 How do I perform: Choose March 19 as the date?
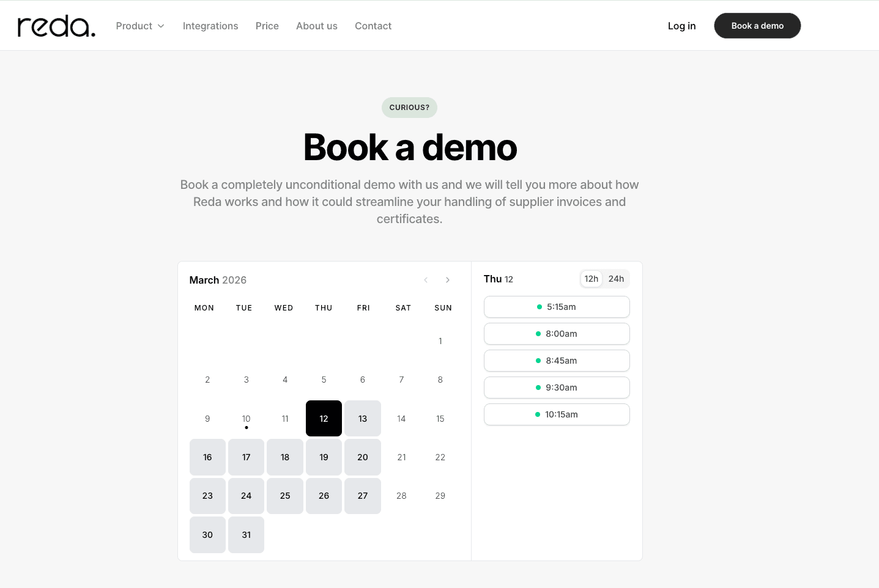point(324,457)
